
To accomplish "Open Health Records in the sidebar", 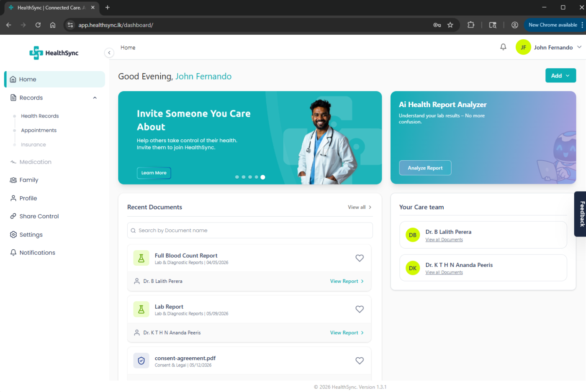I will click(40, 116).
